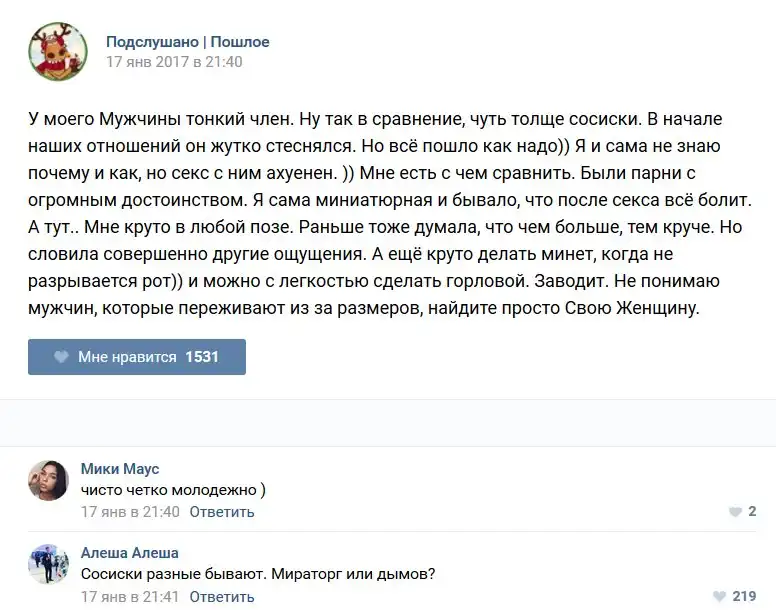Screen dimensions: 776x610
Task: Open Мики Маус profile name link
Action: tap(120, 469)
